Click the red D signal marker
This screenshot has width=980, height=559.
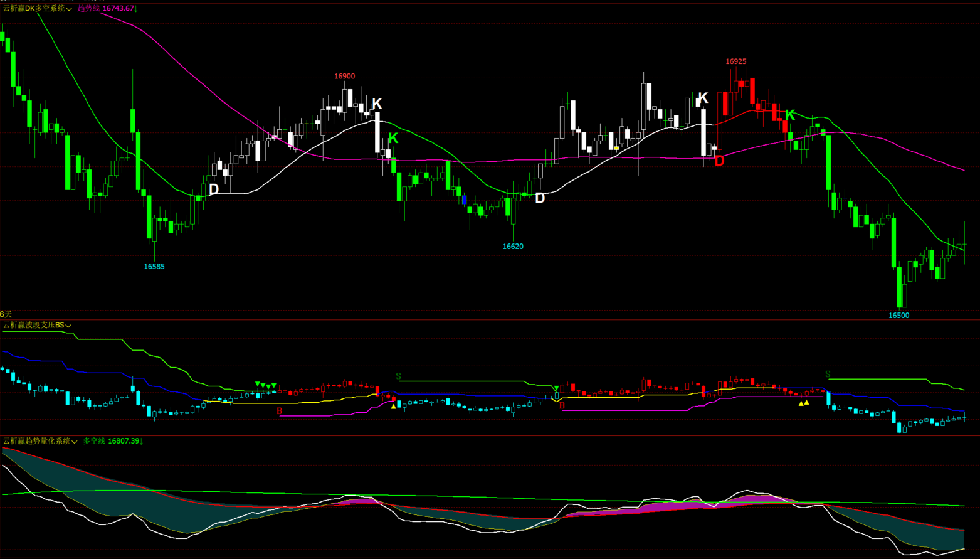tap(719, 161)
